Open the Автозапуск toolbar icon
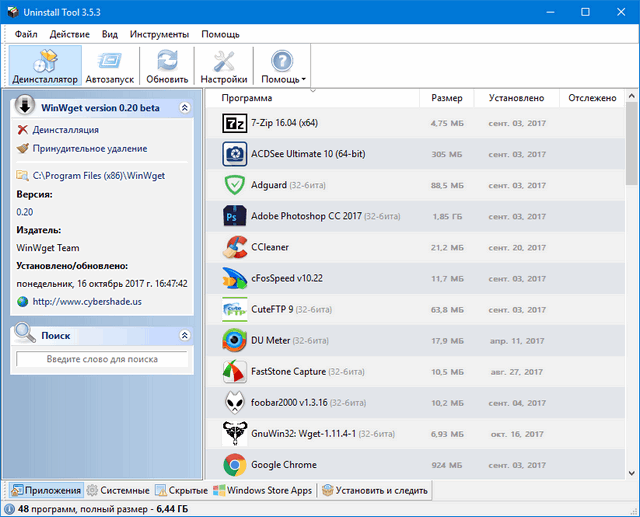 [x=110, y=60]
